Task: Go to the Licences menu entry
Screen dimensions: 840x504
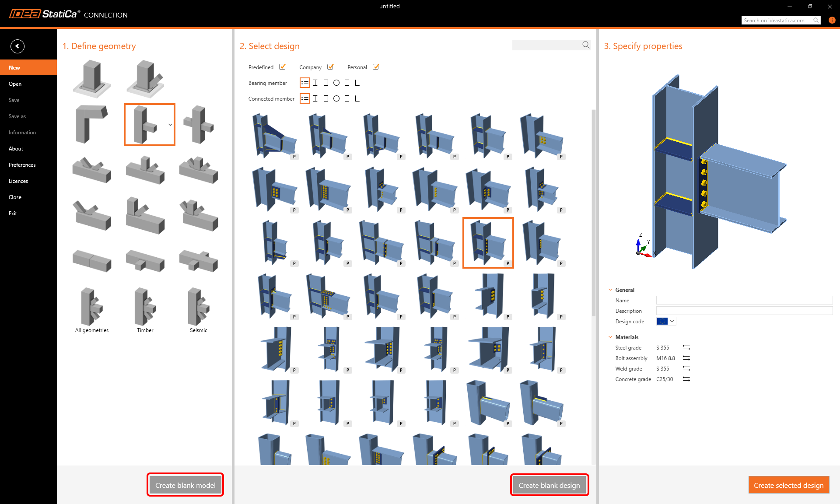Action: [x=18, y=181]
